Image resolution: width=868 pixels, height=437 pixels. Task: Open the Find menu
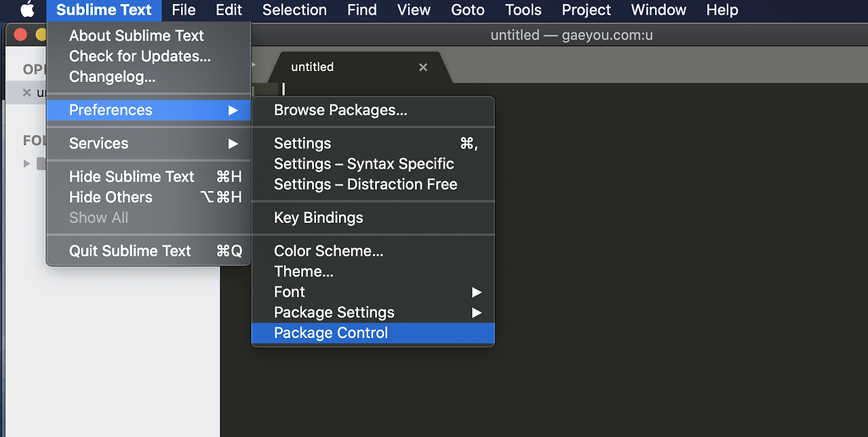tap(362, 10)
